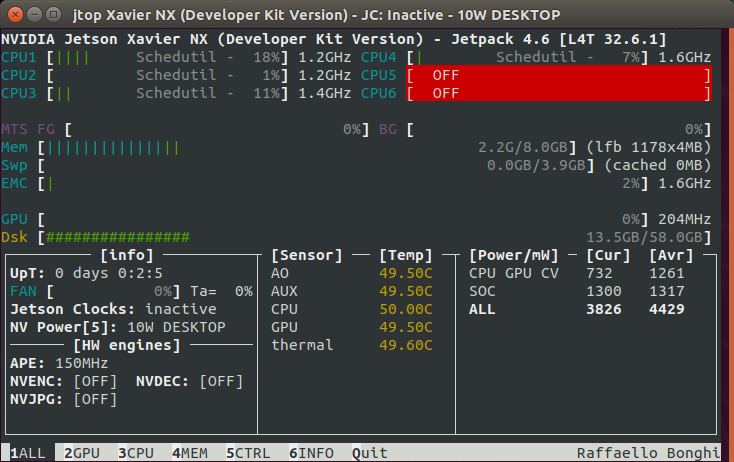Click the [Power/mW] header

514,255
